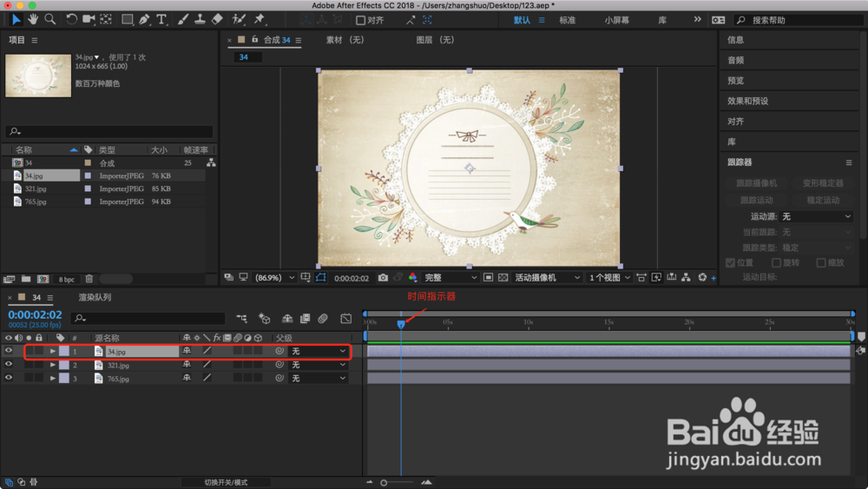Open the 素材 (无) viewer tab
Viewport: 868px width, 489px height.
[345, 40]
